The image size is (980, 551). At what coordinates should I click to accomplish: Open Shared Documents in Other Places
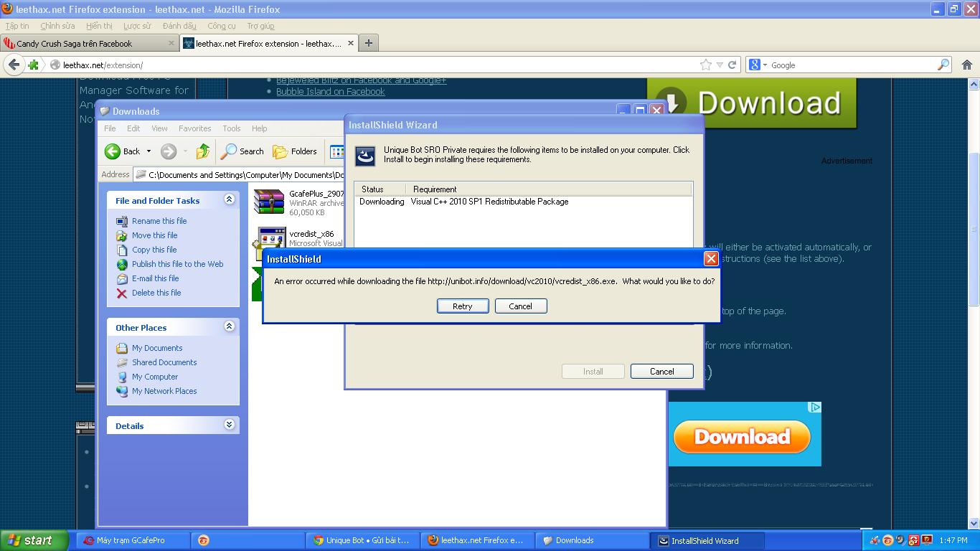pos(164,362)
